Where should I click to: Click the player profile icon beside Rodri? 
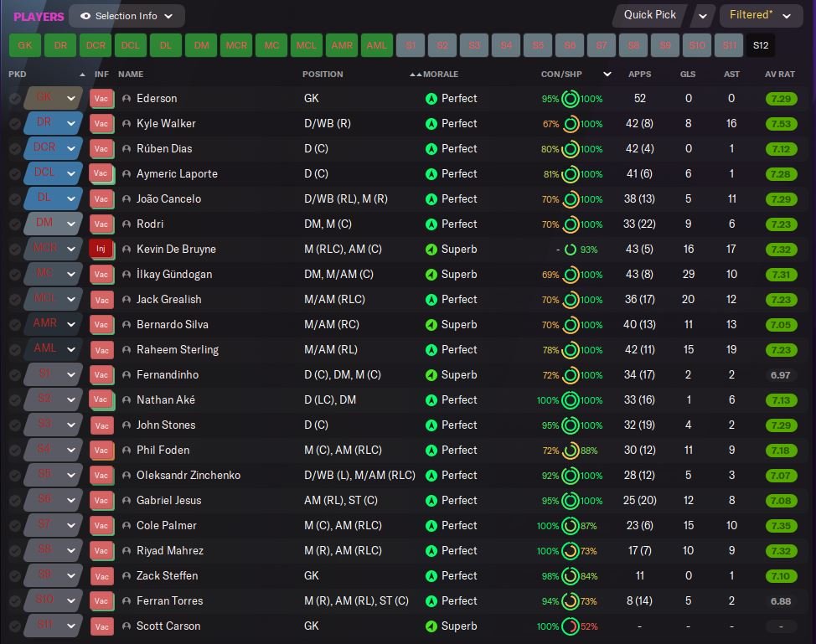126,224
